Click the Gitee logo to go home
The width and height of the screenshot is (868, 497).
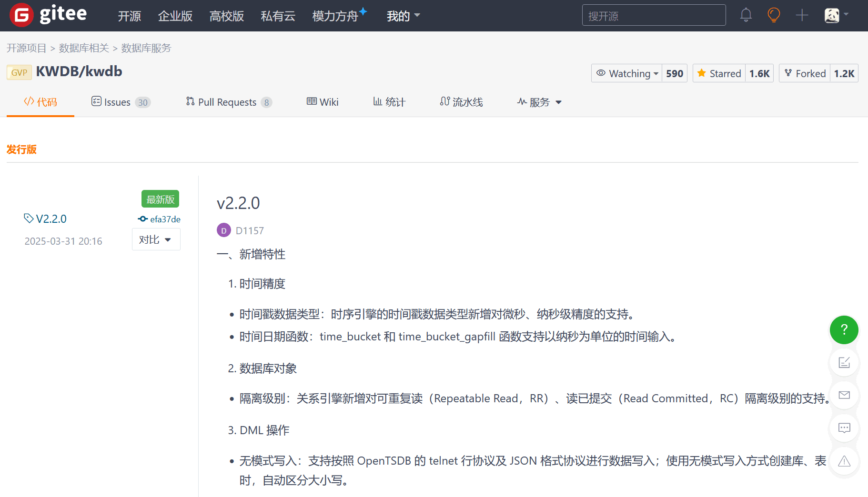click(x=49, y=15)
